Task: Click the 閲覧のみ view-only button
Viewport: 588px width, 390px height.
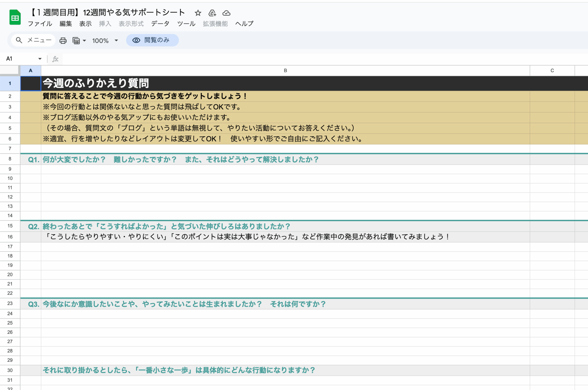Action: coord(152,40)
